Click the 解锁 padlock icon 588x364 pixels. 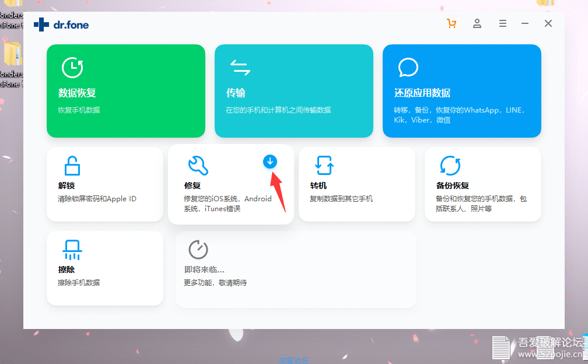[x=72, y=166]
